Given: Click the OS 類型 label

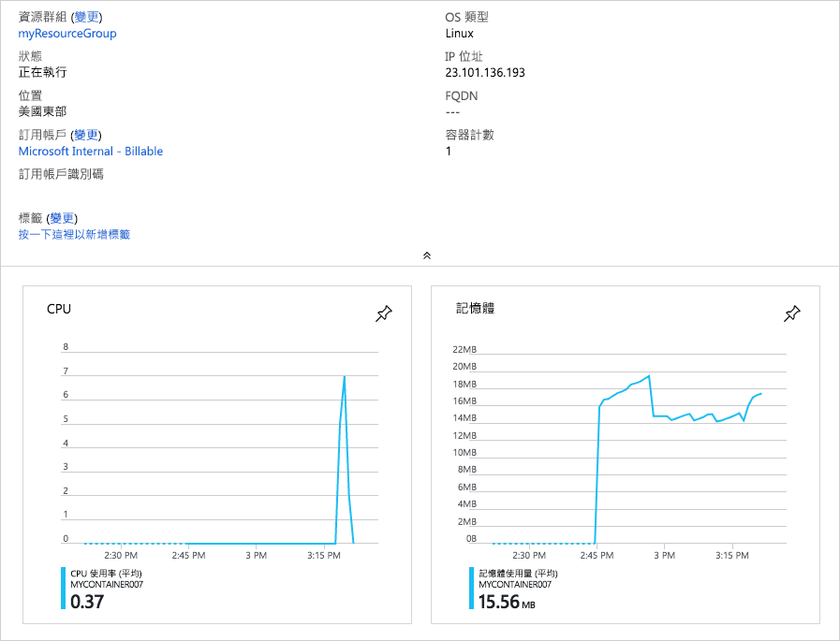Looking at the screenshot, I should coord(466,17).
